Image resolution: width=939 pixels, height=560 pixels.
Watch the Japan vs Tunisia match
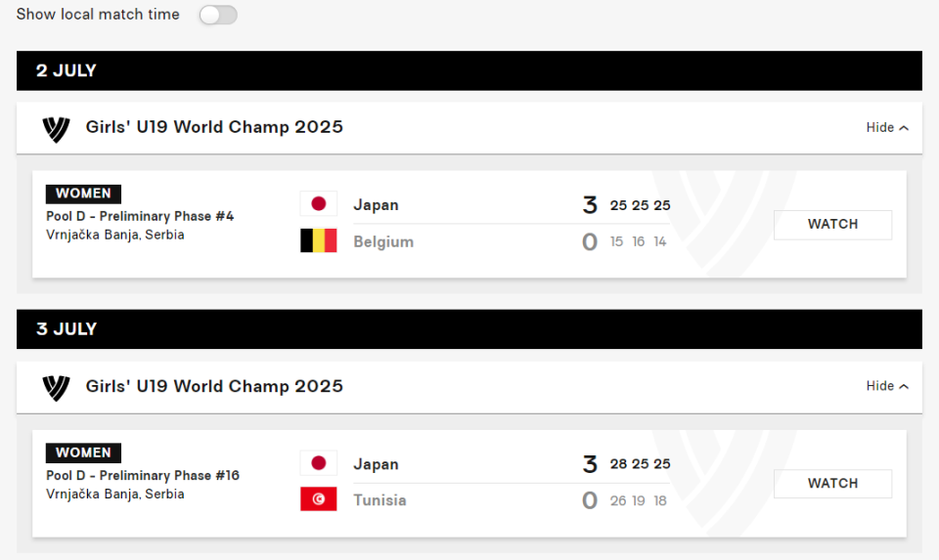coord(832,484)
